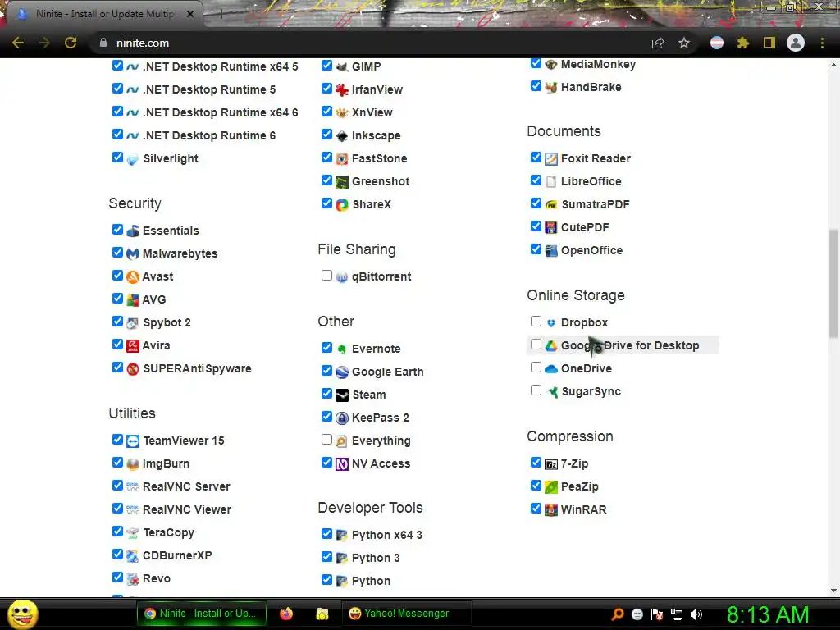Check the SugarSync checkbox

(536, 390)
